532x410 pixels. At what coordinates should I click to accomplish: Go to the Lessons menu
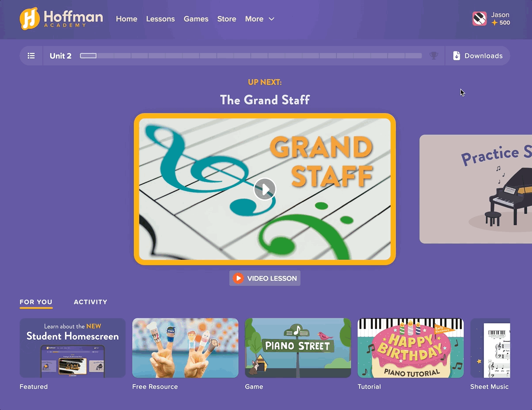(x=160, y=19)
